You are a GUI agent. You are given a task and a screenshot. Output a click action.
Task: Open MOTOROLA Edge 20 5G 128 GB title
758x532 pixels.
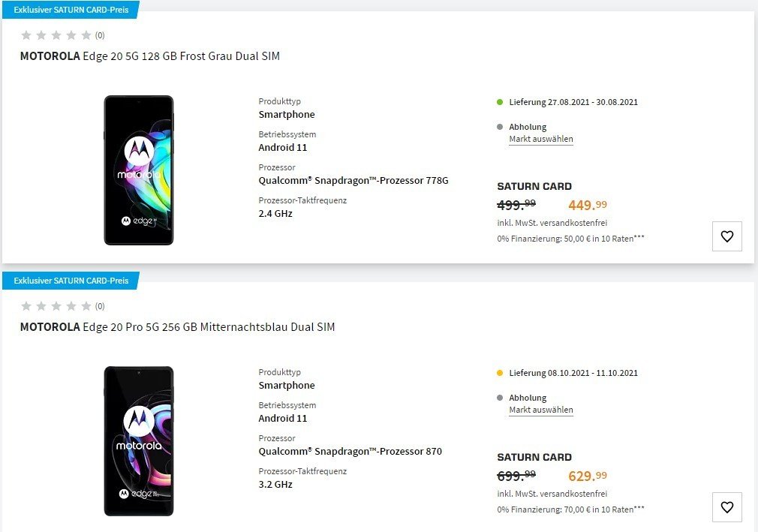pyautogui.click(x=150, y=56)
